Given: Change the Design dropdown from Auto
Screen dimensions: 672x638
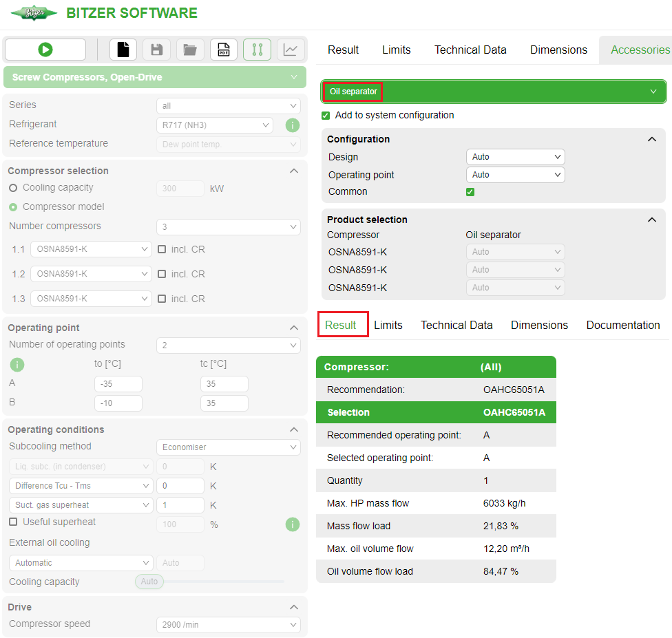Looking at the screenshot, I should point(515,156).
